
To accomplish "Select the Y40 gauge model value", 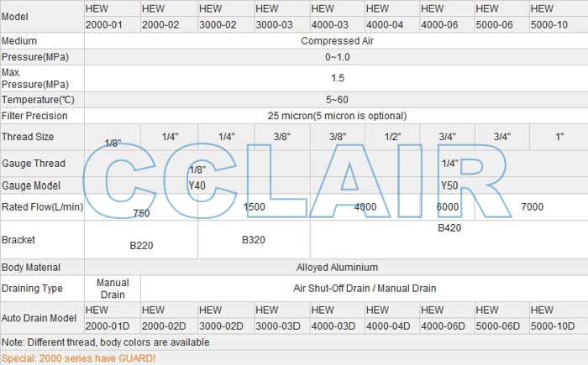I will pyautogui.click(x=197, y=185).
